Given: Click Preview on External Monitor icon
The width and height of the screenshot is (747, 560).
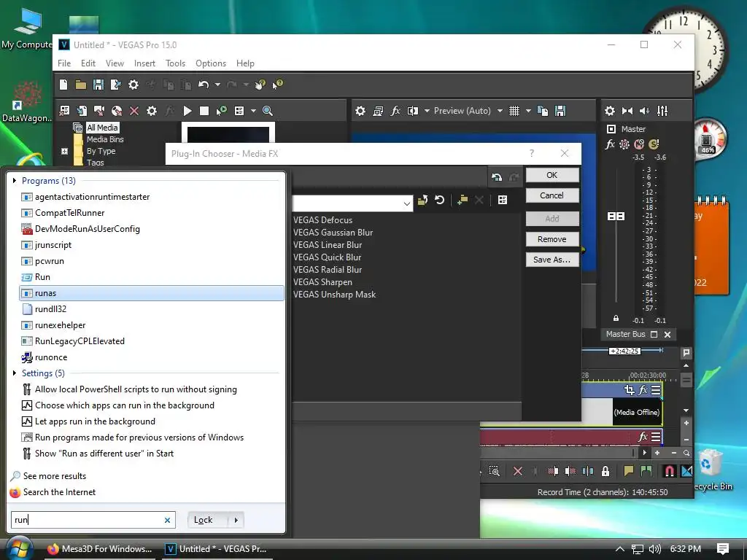Looking at the screenshot, I should pos(379,111).
